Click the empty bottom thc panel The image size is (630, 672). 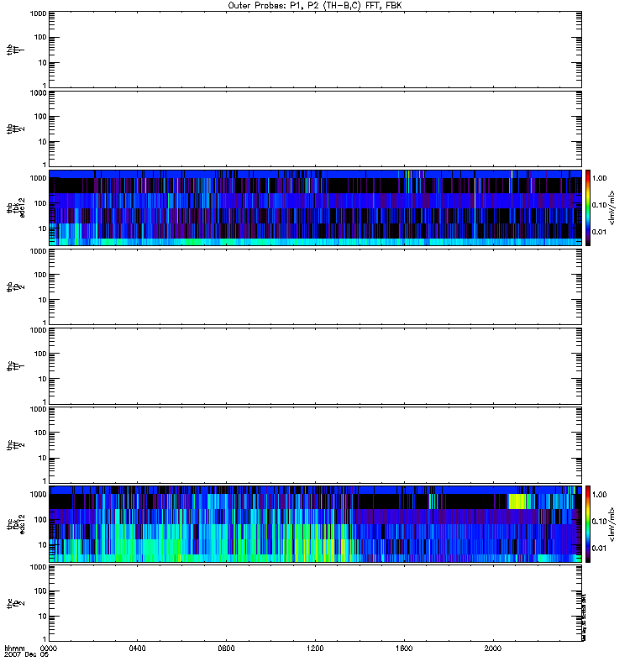point(315,603)
